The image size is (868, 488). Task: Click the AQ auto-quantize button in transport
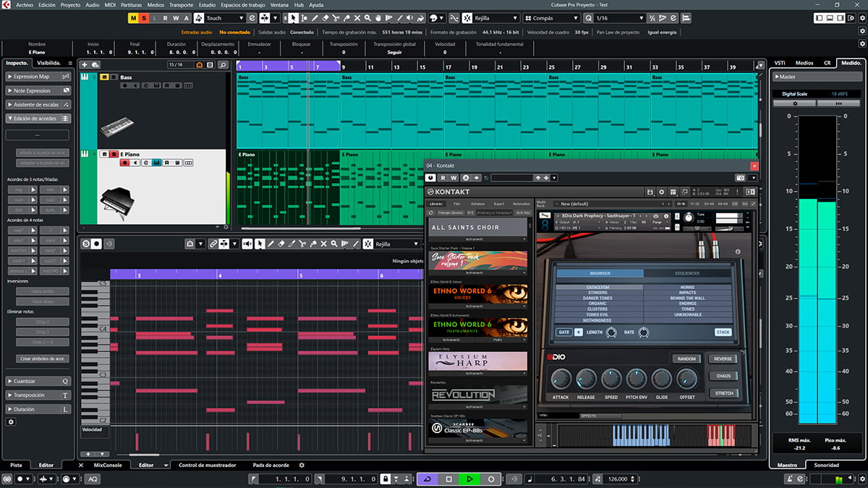click(93, 479)
